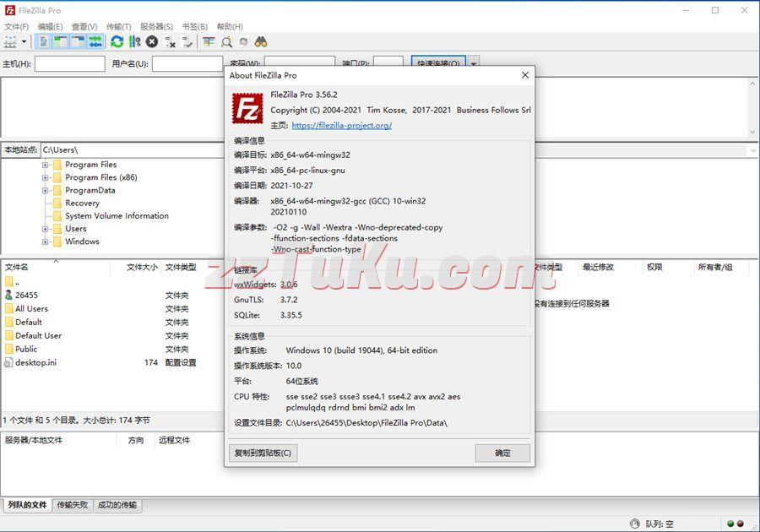This screenshot has height=532, width=760.
Task: Toggle the transfer queue display
Action: [95, 41]
